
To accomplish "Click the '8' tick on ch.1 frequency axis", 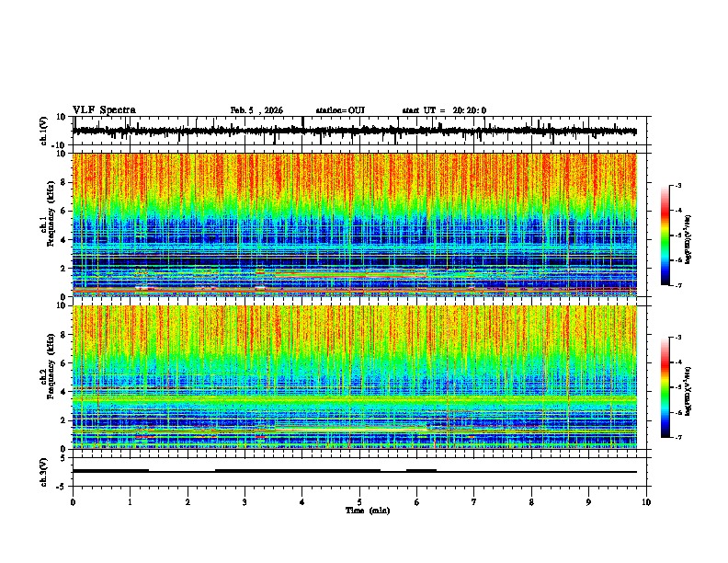I will pos(64,182).
